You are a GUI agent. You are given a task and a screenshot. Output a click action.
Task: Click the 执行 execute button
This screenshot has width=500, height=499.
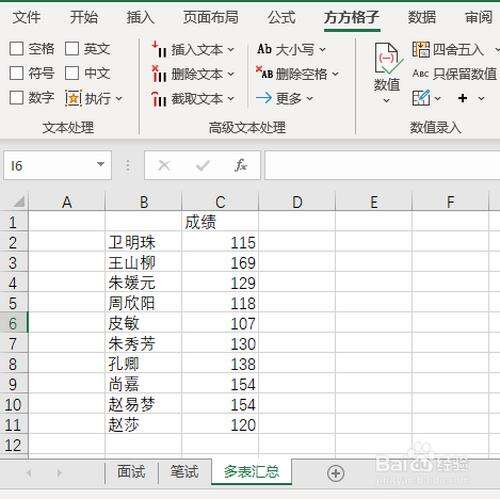pos(94,99)
